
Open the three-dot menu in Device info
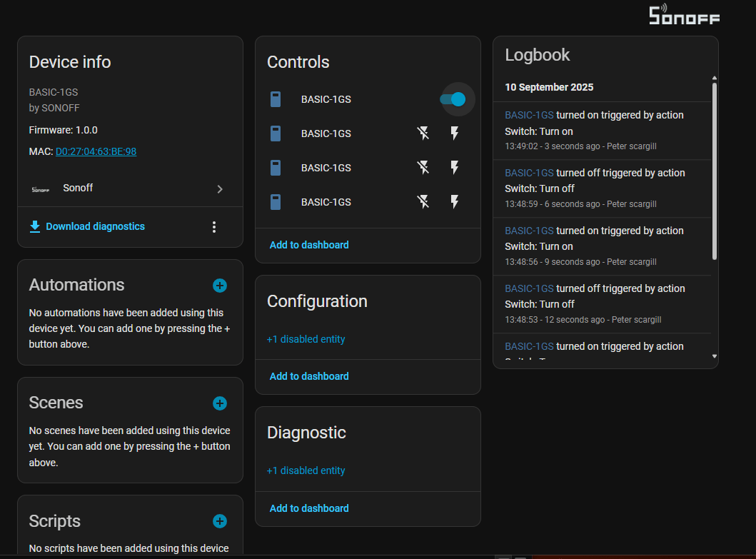tap(213, 227)
